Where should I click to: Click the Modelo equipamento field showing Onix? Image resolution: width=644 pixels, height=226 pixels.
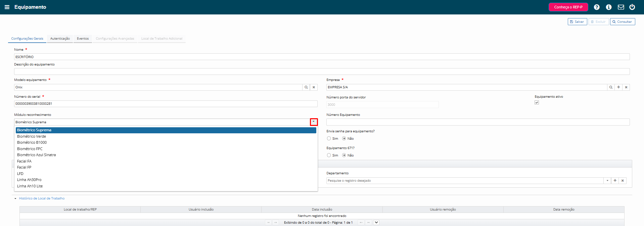pyautogui.click(x=158, y=87)
